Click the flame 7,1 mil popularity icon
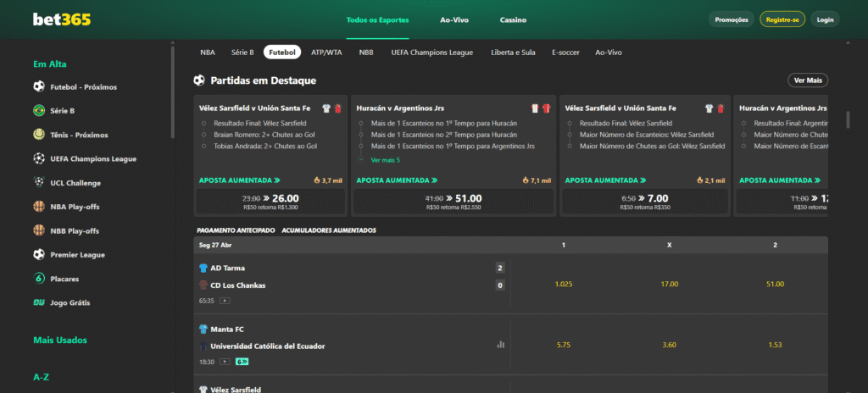The image size is (868, 393). (x=526, y=180)
